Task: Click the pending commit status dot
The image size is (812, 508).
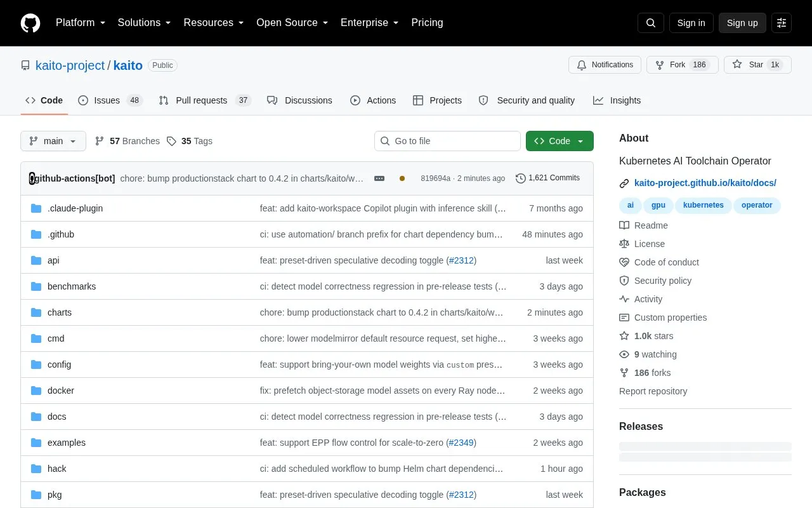Action: coord(402,178)
